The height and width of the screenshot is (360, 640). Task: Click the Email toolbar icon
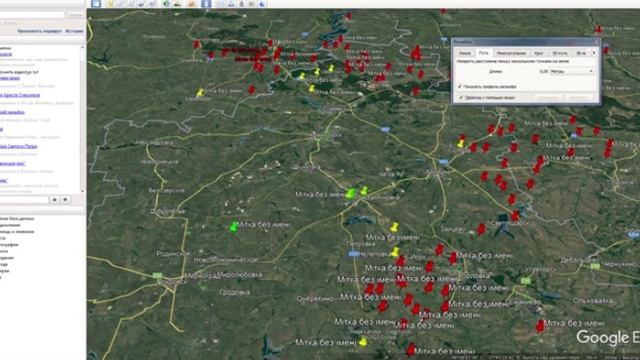(x=219, y=4)
